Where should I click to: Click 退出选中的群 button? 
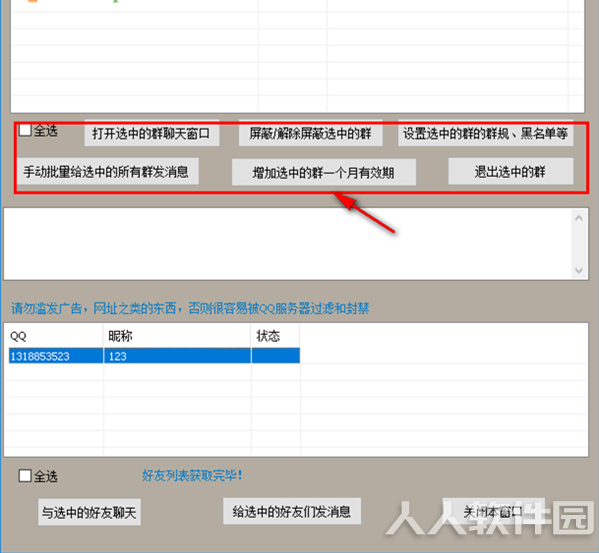pyautogui.click(x=511, y=171)
